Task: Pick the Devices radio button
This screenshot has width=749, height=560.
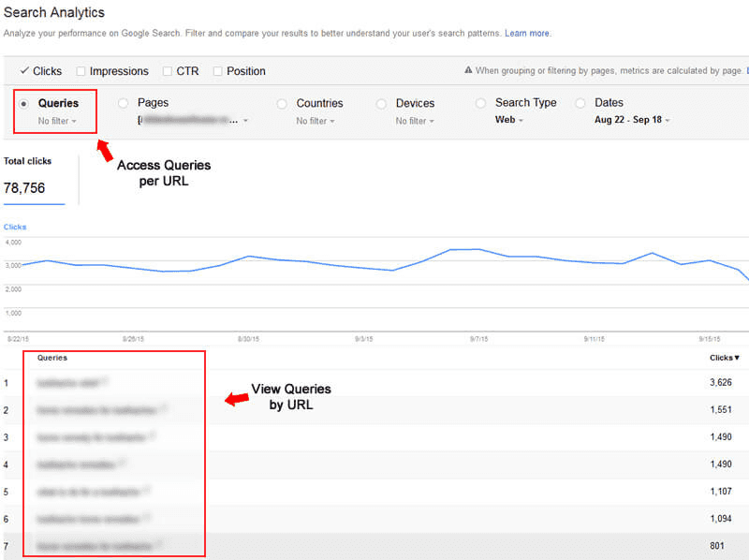Action: pos(381,104)
